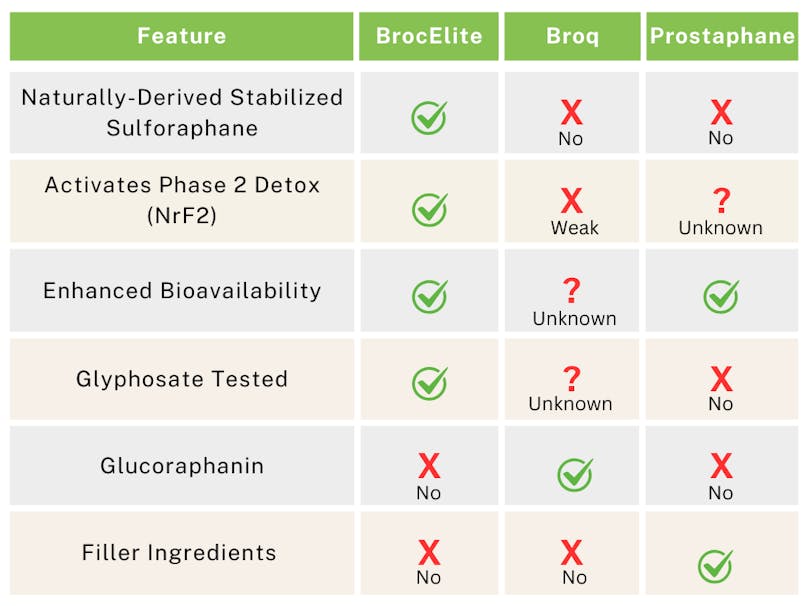Select the Prostaphane column header

click(722, 37)
